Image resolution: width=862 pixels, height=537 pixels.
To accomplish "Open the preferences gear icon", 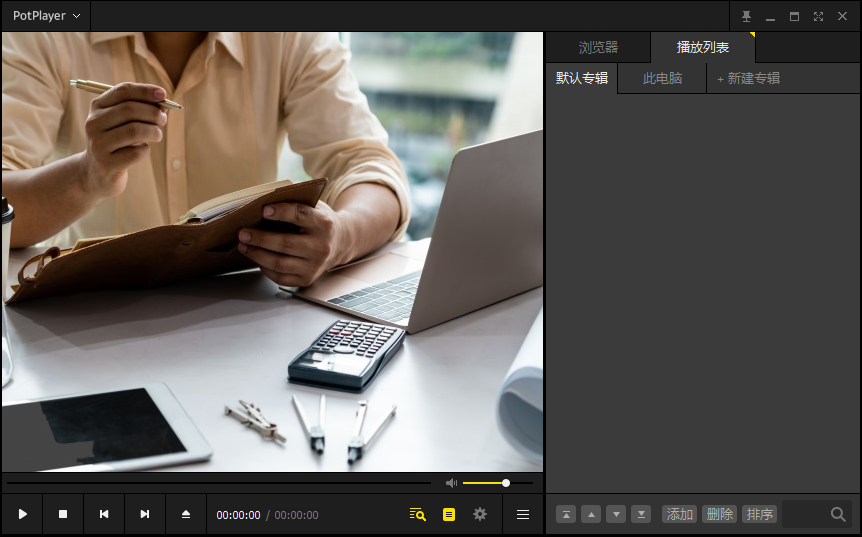I will coord(480,514).
